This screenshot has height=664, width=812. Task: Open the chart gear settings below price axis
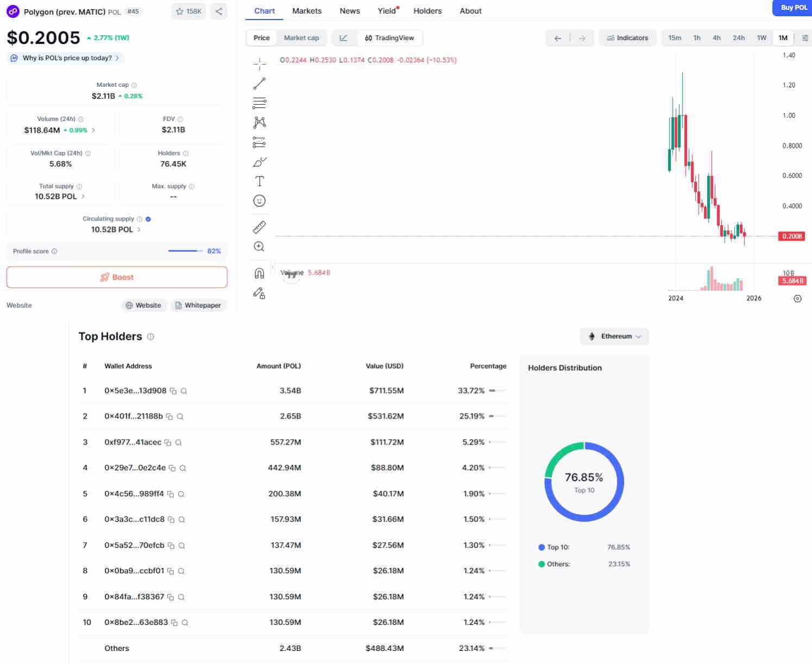pyautogui.click(x=797, y=299)
